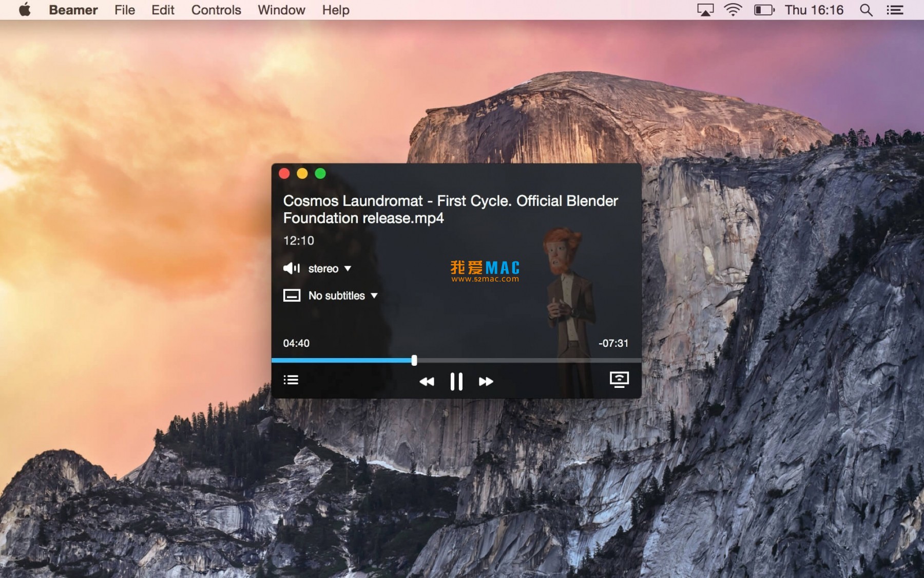Click the rewind control
The height and width of the screenshot is (578, 924).
427,381
